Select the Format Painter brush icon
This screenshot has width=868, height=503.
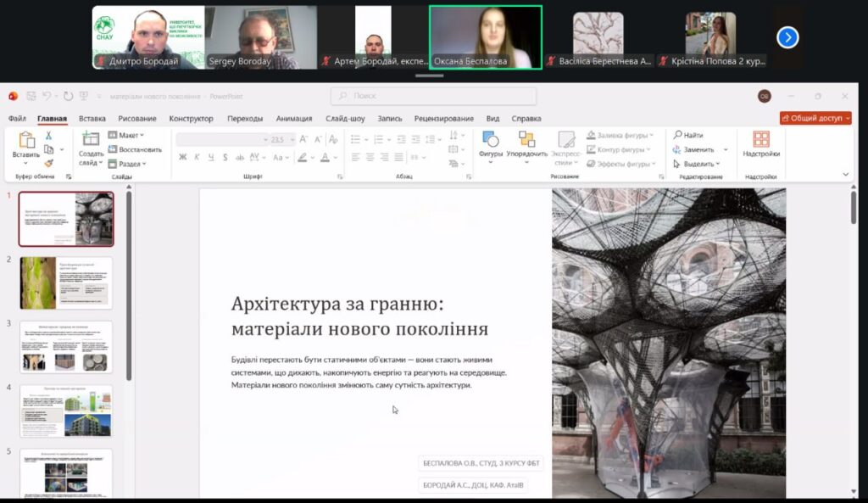49,163
